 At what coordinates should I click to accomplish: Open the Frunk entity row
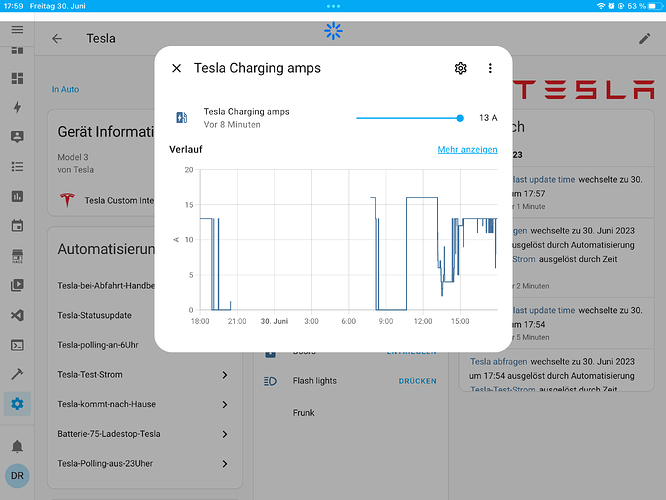point(351,413)
